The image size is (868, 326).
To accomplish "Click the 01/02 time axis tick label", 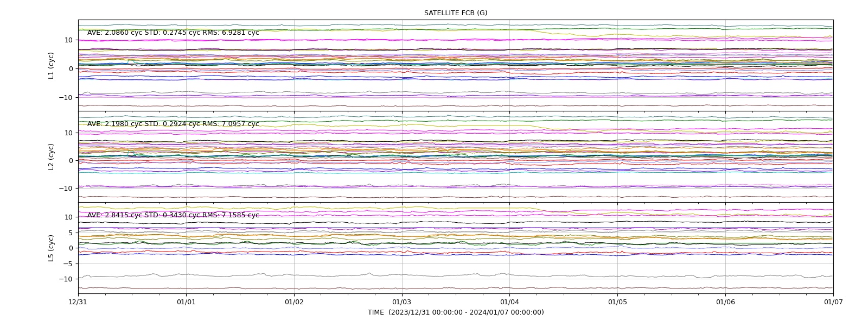I will (294, 302).
